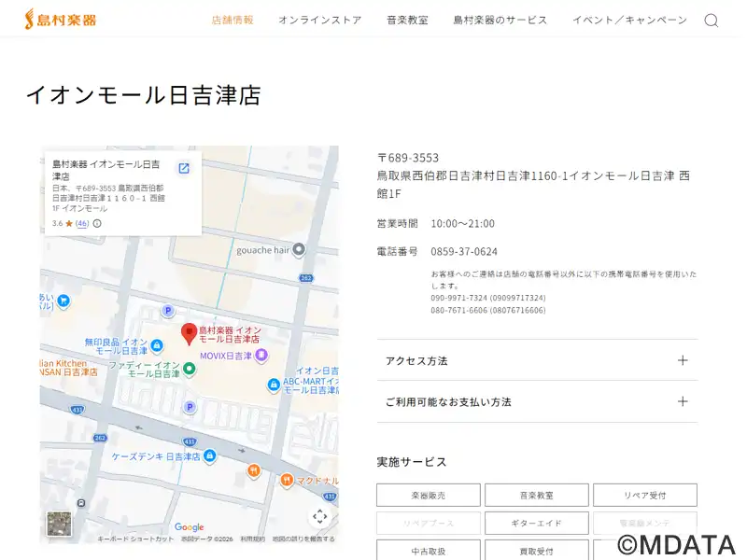Screen dimensions: 747x560
Task: Click the 買取受付 service button
Action: coord(536,551)
